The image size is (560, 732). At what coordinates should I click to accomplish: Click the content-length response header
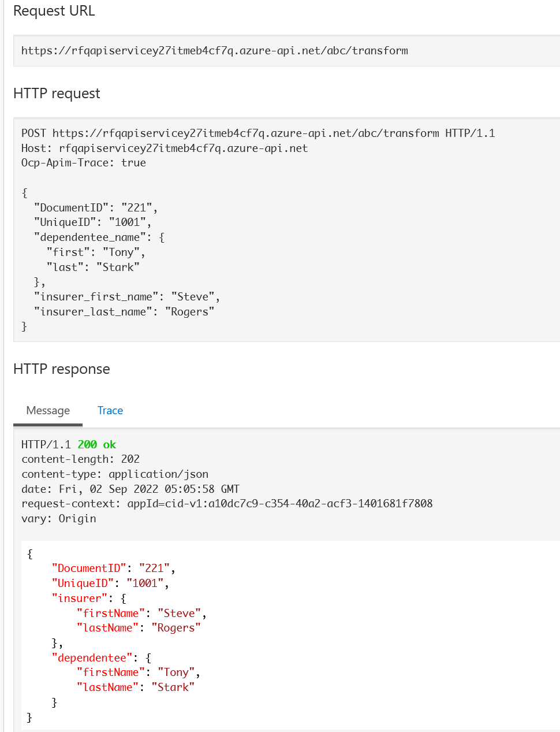pyautogui.click(x=80, y=459)
